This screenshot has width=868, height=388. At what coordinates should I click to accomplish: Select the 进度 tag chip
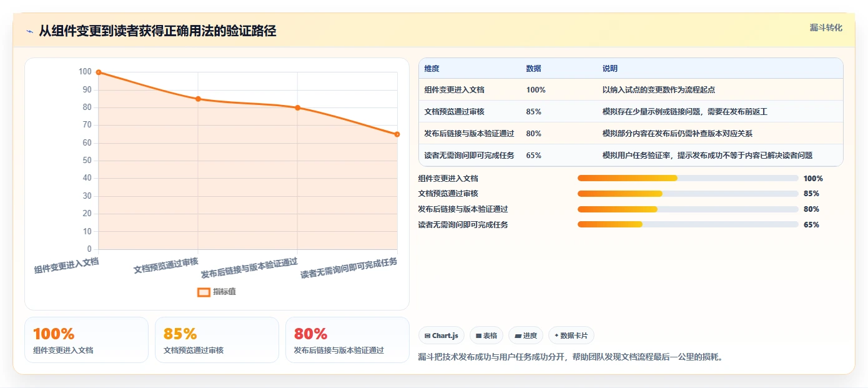(x=526, y=336)
